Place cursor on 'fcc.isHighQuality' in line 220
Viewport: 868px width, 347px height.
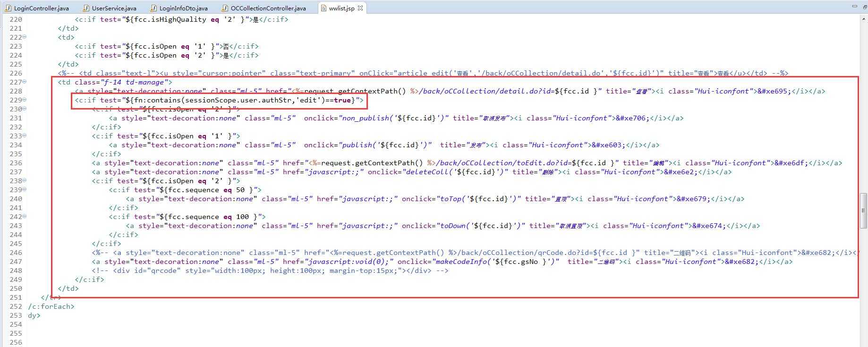point(170,19)
